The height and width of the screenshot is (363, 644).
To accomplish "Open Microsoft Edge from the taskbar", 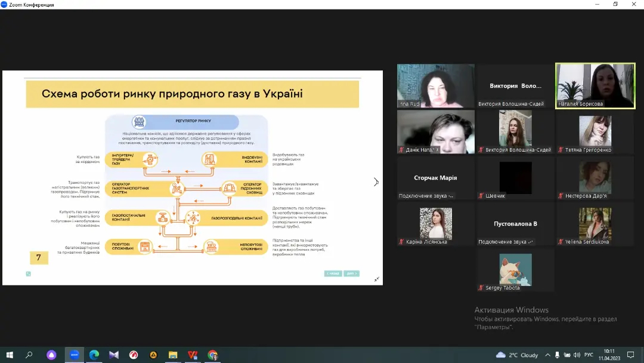I will tap(94, 355).
